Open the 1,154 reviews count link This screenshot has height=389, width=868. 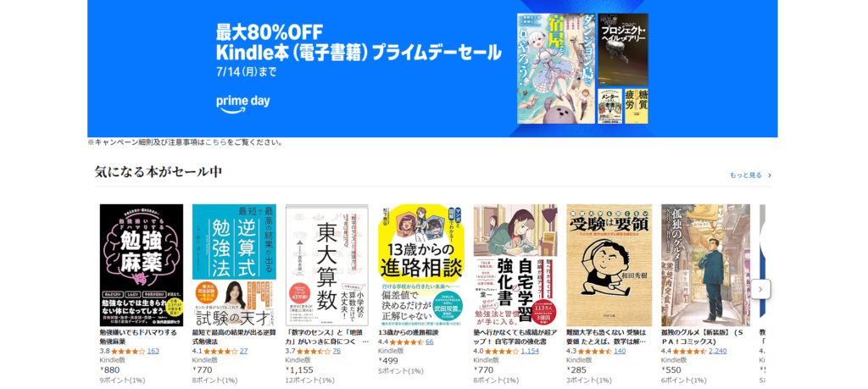tap(530, 351)
